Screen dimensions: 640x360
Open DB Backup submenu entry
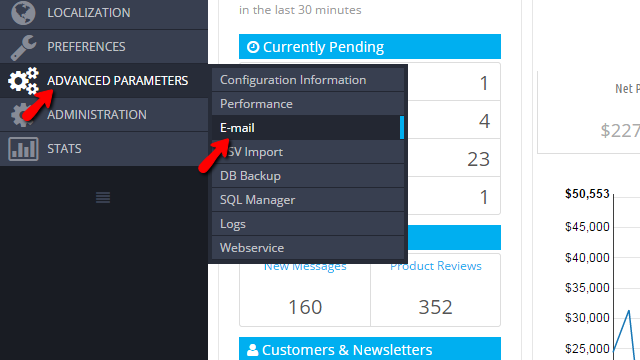(308, 176)
